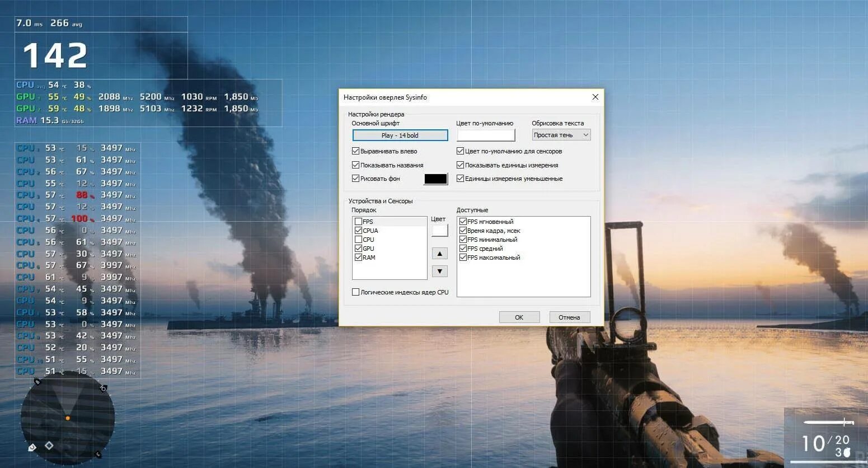
Task: Open the text outline dropdown Простая тень
Action: coord(561,135)
